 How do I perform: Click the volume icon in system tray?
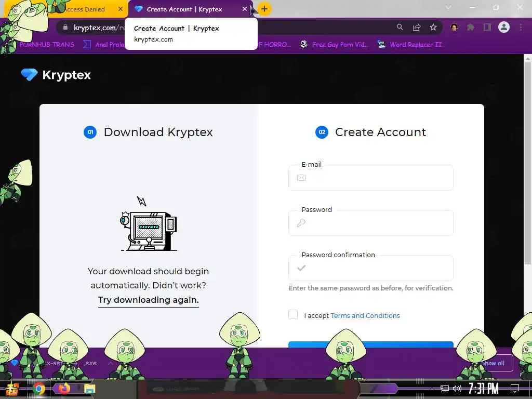point(457,389)
